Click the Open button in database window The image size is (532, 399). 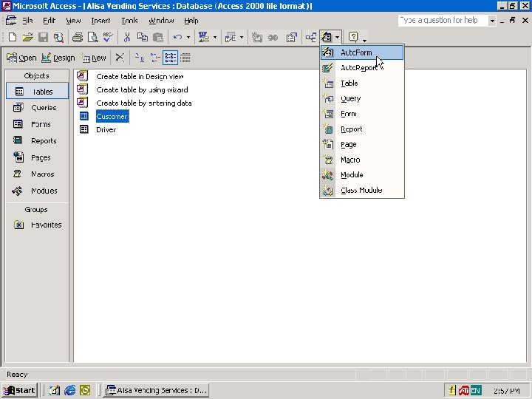tap(21, 58)
